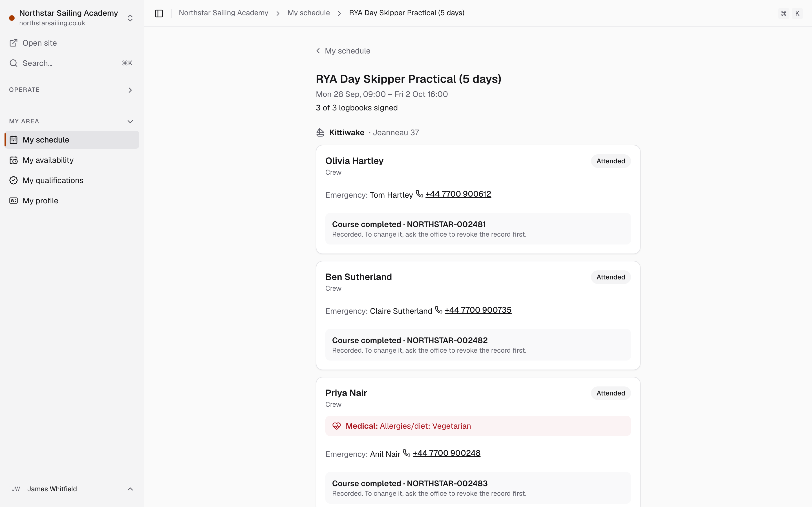Toggle the sidebar panel icon

pos(159,14)
